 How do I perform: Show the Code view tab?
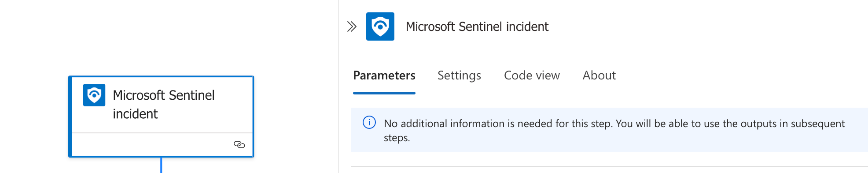tap(532, 75)
